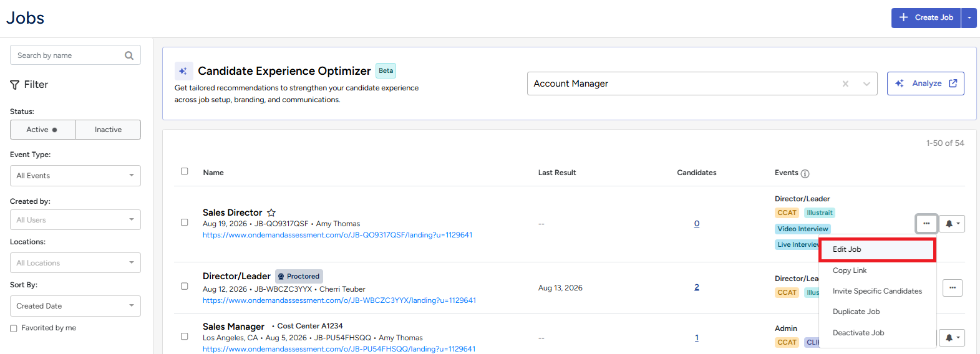Select Active status toggle
This screenshot has width=980, height=354.
(42, 130)
